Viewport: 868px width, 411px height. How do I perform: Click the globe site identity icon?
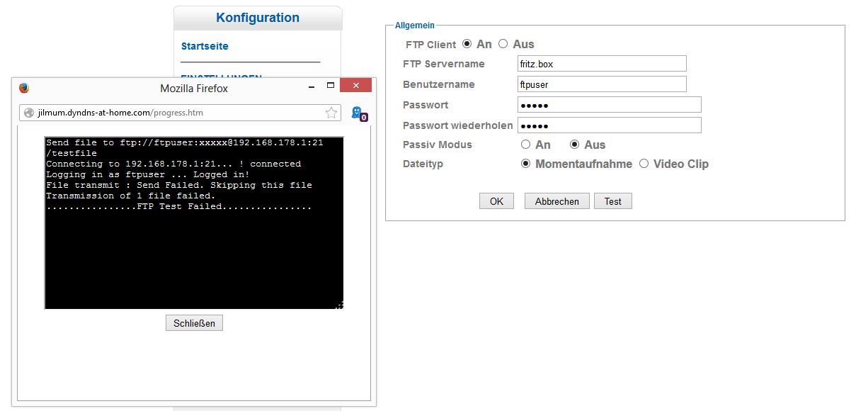click(29, 113)
